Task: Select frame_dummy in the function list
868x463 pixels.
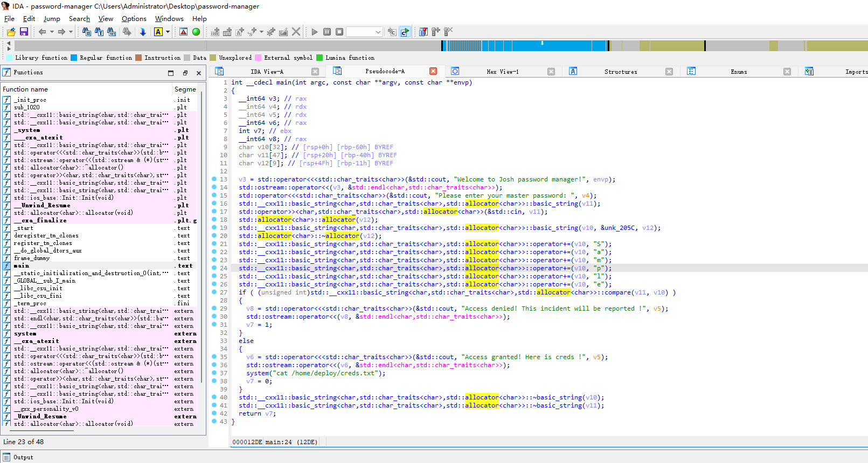Action: pyautogui.click(x=100, y=258)
